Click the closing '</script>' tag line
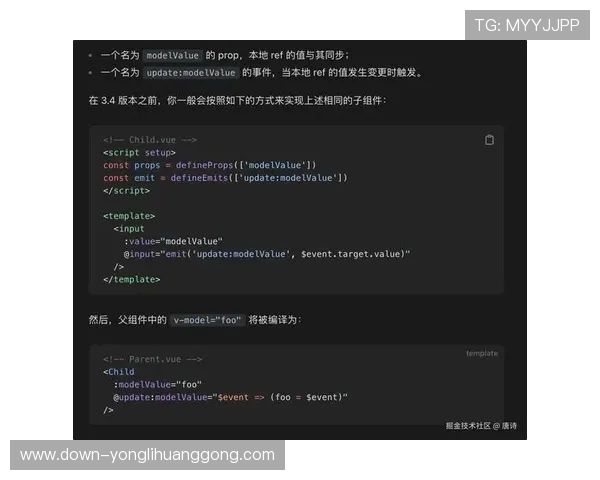 pyautogui.click(x=126, y=190)
